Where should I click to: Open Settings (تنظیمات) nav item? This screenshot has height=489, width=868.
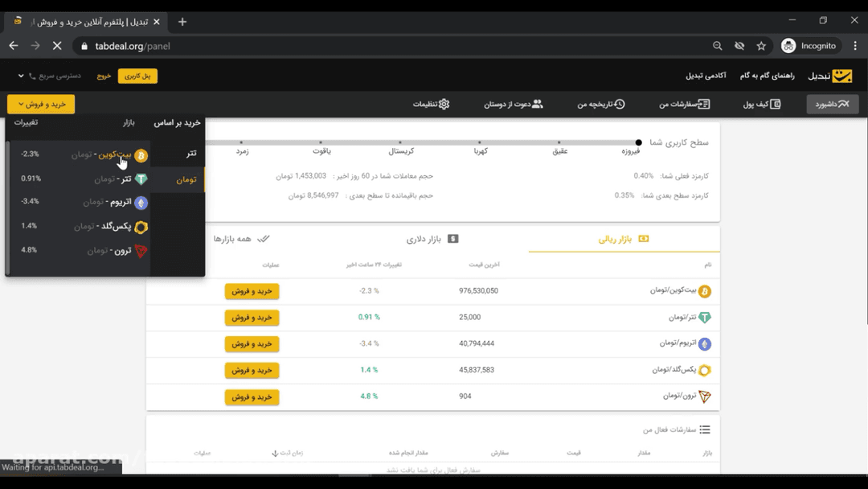pyautogui.click(x=431, y=104)
